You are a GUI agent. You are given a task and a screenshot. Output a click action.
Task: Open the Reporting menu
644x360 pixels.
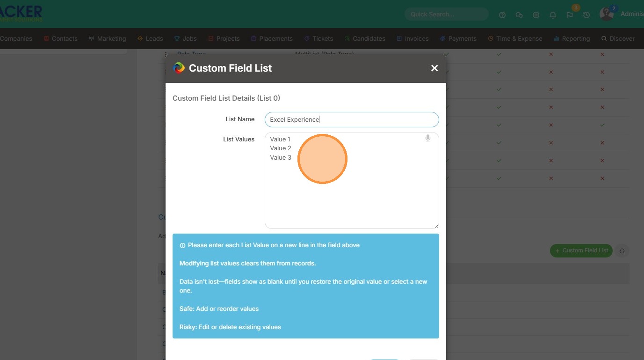[x=572, y=38]
